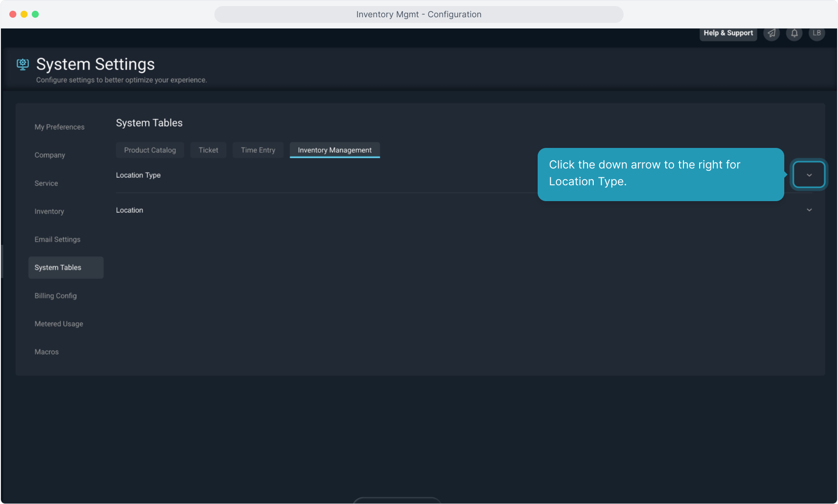
Task: Select Inventory in the sidebar
Action: [49, 211]
